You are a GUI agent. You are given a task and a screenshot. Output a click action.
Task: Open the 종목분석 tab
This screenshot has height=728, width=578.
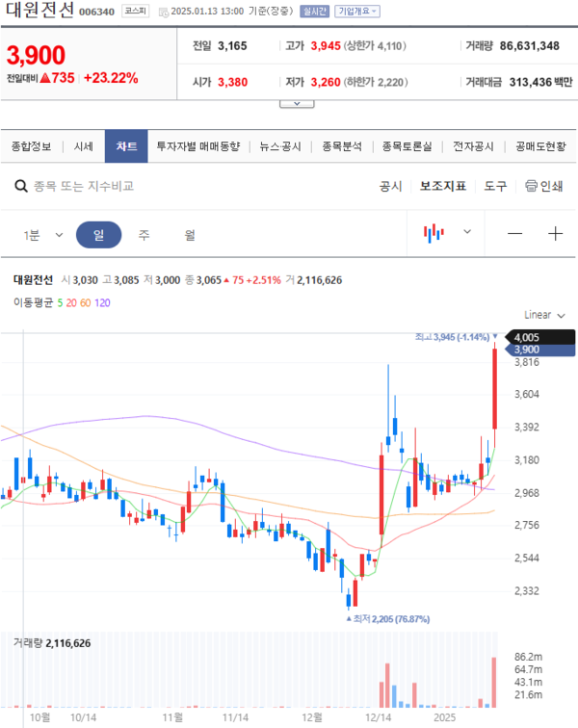pos(342,146)
